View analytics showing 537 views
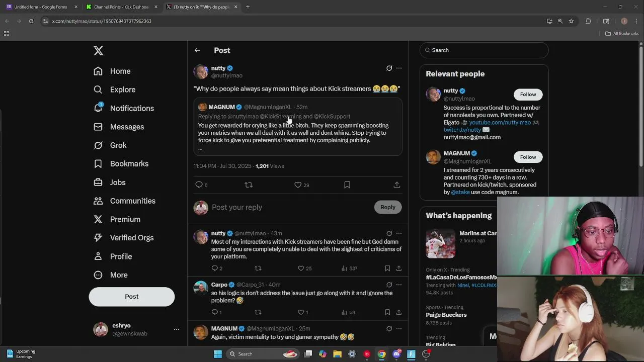The image size is (644, 362). pos(349,268)
